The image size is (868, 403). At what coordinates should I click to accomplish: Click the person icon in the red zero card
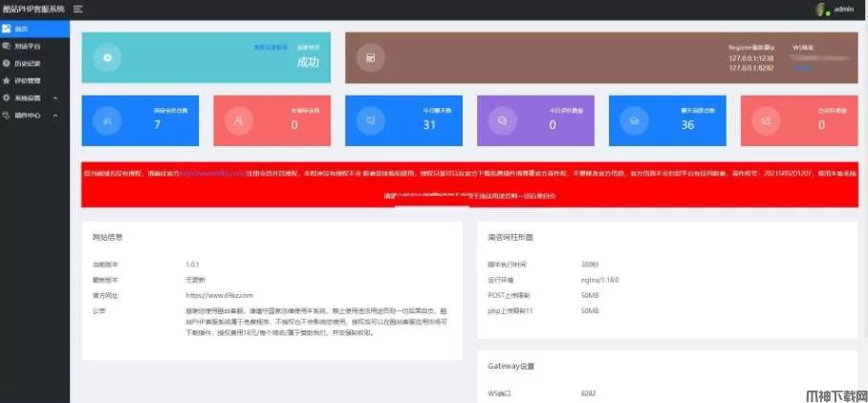[239, 120]
